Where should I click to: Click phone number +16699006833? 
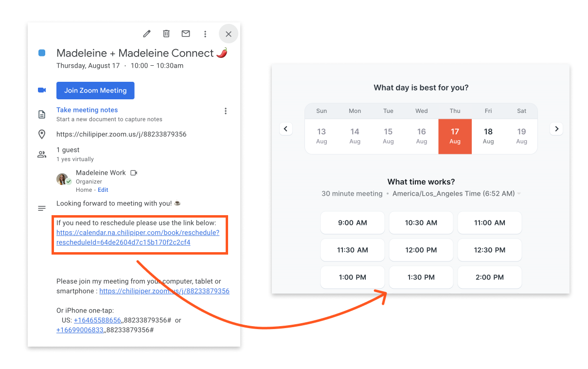[80, 330]
